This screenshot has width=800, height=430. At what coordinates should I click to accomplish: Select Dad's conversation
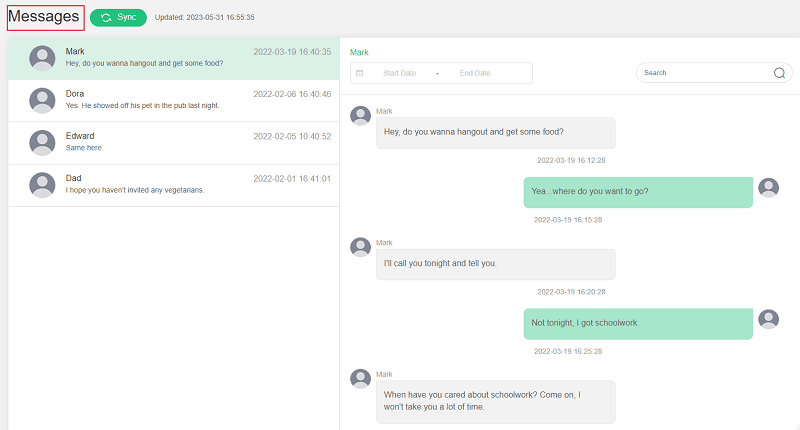pyautogui.click(x=173, y=185)
